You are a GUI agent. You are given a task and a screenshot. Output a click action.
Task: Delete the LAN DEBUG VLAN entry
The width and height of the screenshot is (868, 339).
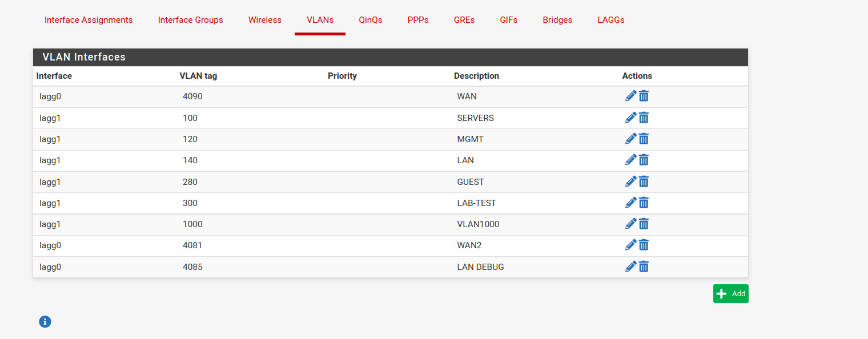pyautogui.click(x=644, y=266)
